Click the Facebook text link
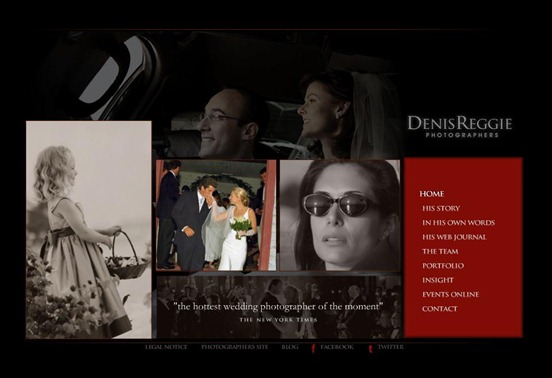 (337, 347)
